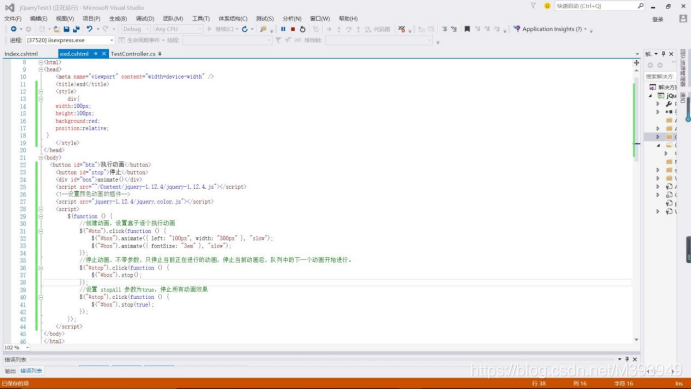692x389 pixels.
Task: Collapse the body tag outline on line 21
Action: click(40, 158)
